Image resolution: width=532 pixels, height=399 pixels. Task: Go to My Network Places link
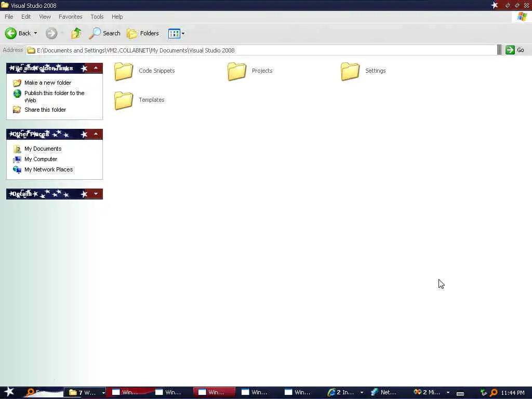48,169
